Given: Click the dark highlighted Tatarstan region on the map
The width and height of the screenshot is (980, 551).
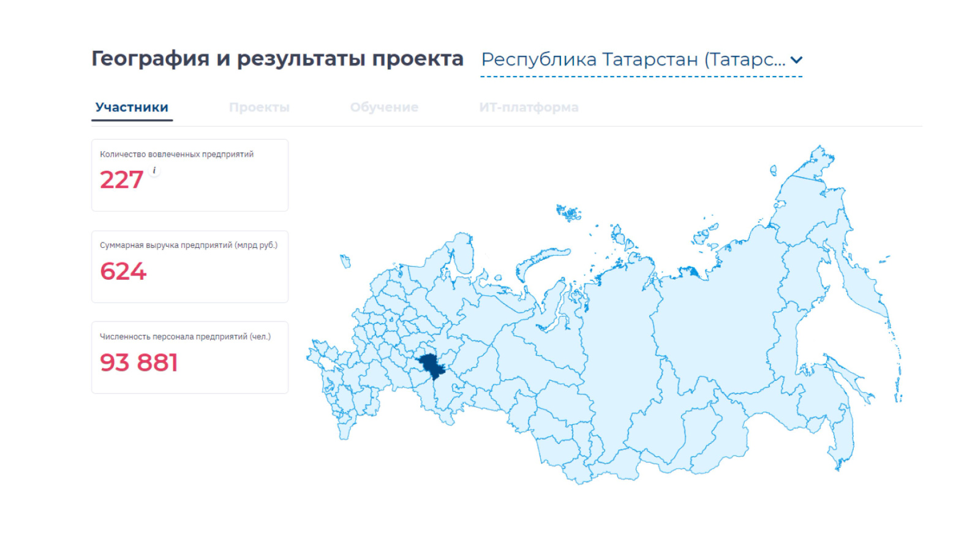Looking at the screenshot, I should point(432,365).
